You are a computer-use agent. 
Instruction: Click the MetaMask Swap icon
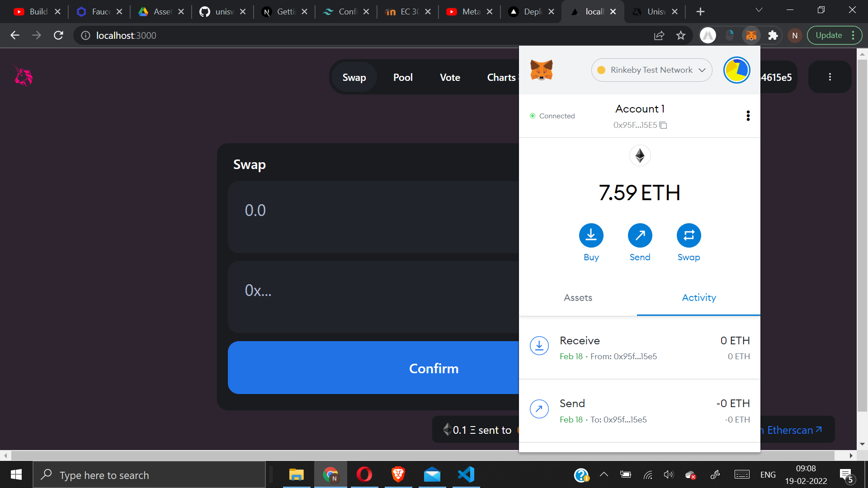point(689,235)
